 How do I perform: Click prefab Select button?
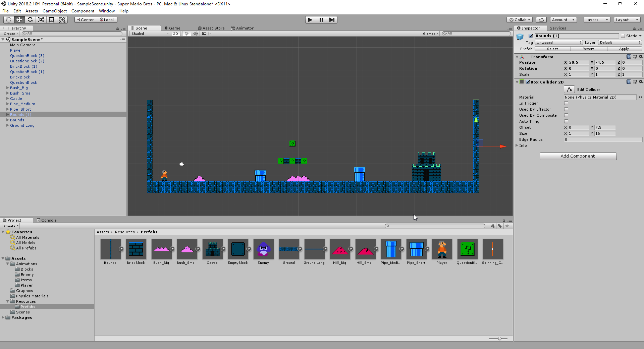pyautogui.click(x=552, y=49)
